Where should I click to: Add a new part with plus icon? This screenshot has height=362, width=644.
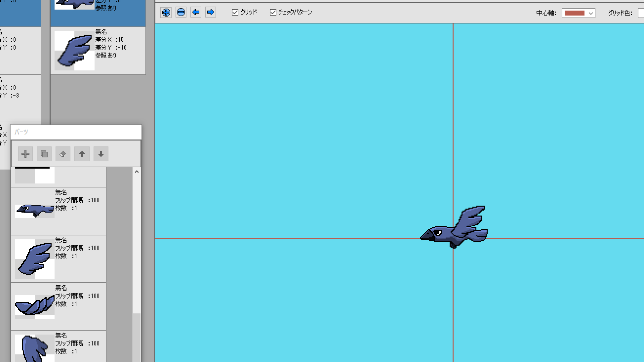tap(25, 154)
